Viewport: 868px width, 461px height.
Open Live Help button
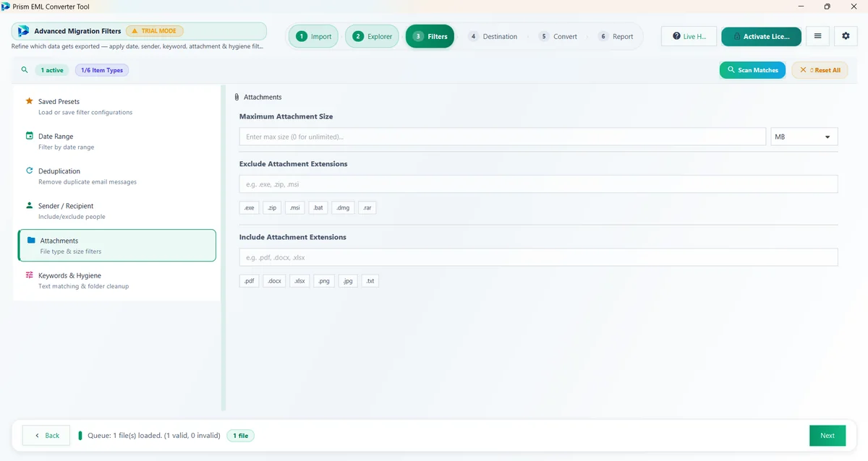[689, 36]
